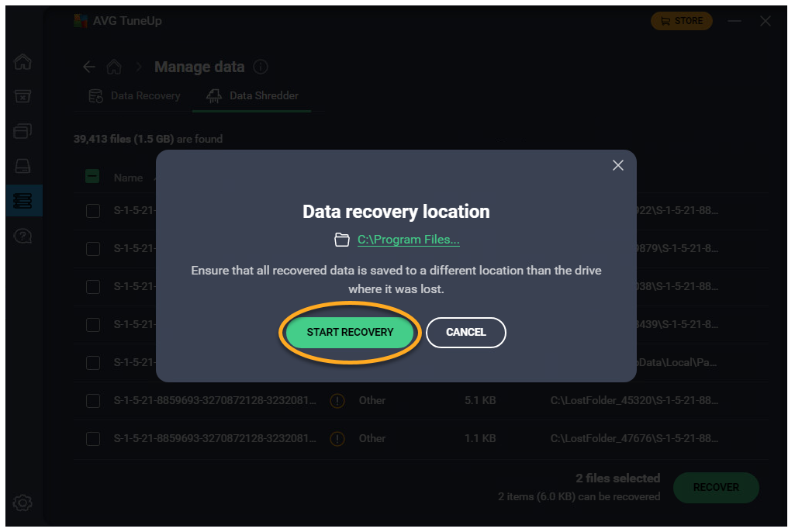Open the uninstaller box icon in sidebar
The image size is (795, 532).
click(23, 96)
